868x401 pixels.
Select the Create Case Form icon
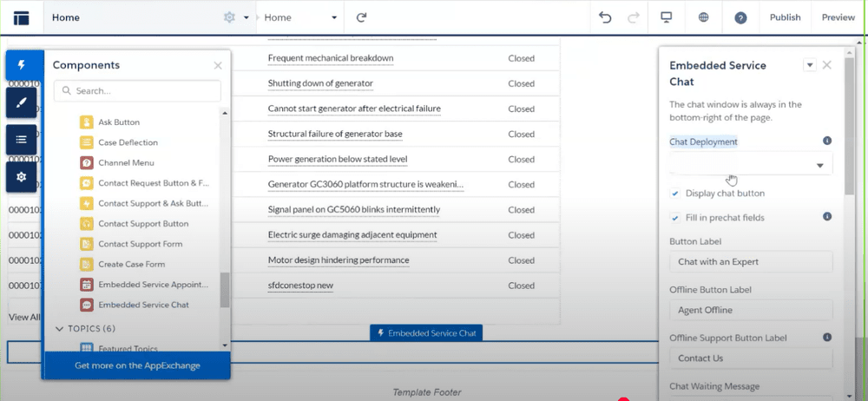(86, 264)
